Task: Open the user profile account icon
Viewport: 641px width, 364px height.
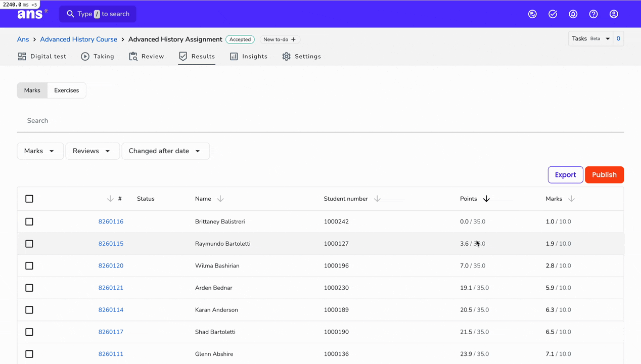Action: [614, 14]
